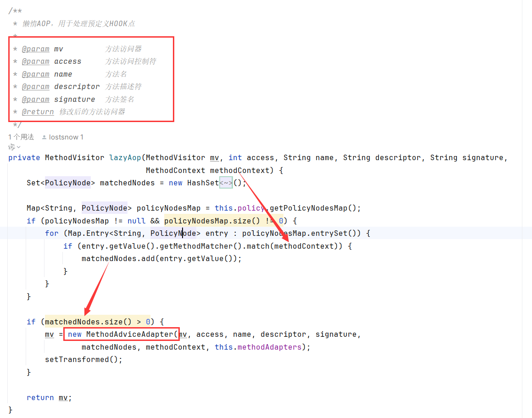Click the lazyAop method name in the declaration
532x418 pixels.
(x=125, y=158)
